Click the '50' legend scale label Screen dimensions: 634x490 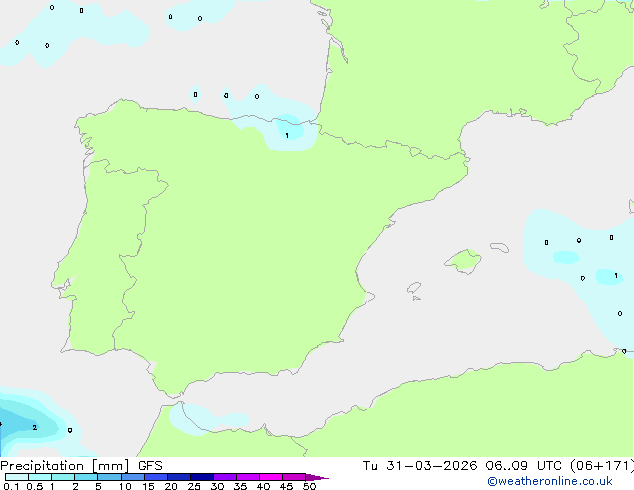tap(309, 486)
